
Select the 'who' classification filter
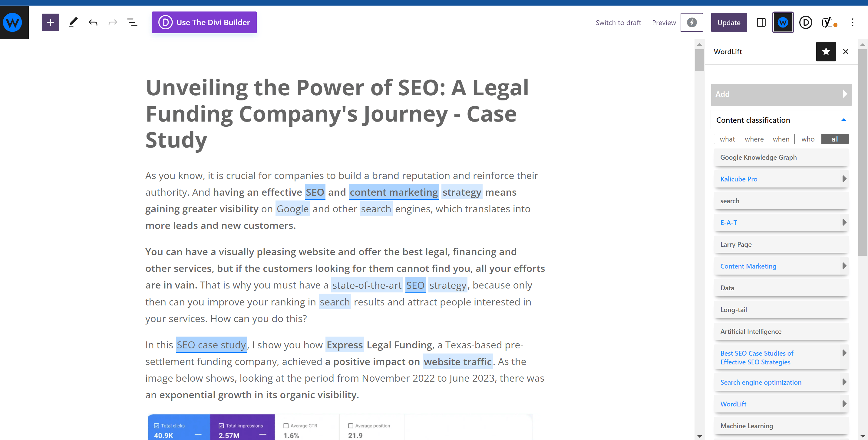pyautogui.click(x=808, y=139)
